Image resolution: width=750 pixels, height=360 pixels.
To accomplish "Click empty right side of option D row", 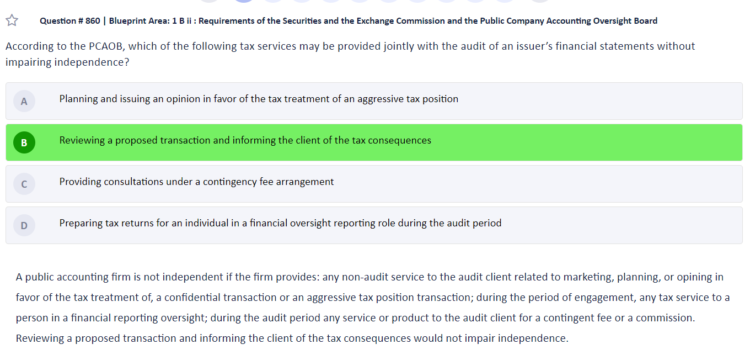I will click(622, 225).
